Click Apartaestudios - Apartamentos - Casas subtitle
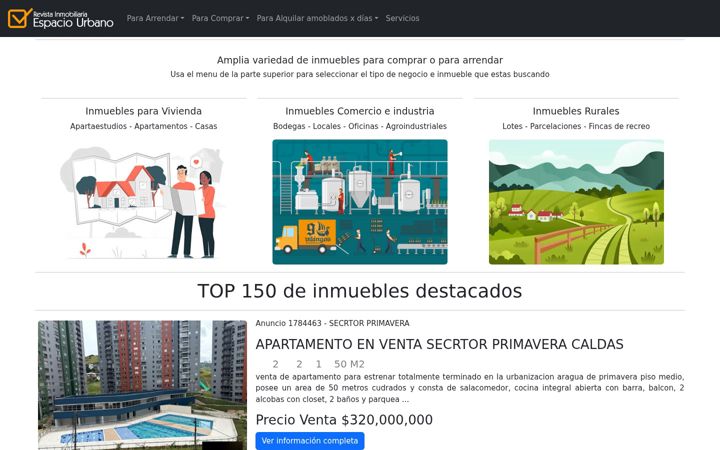The image size is (720, 450). 144,126
